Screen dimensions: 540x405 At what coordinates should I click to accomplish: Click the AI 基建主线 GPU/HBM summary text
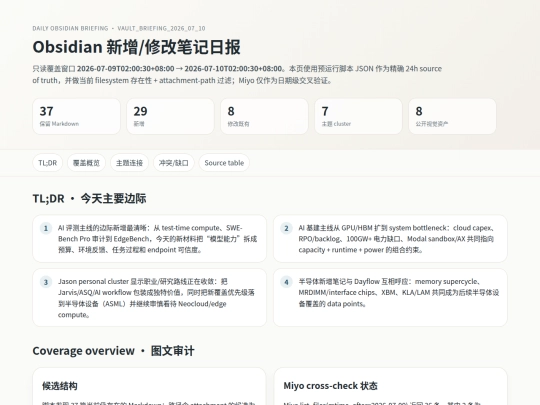point(396,239)
